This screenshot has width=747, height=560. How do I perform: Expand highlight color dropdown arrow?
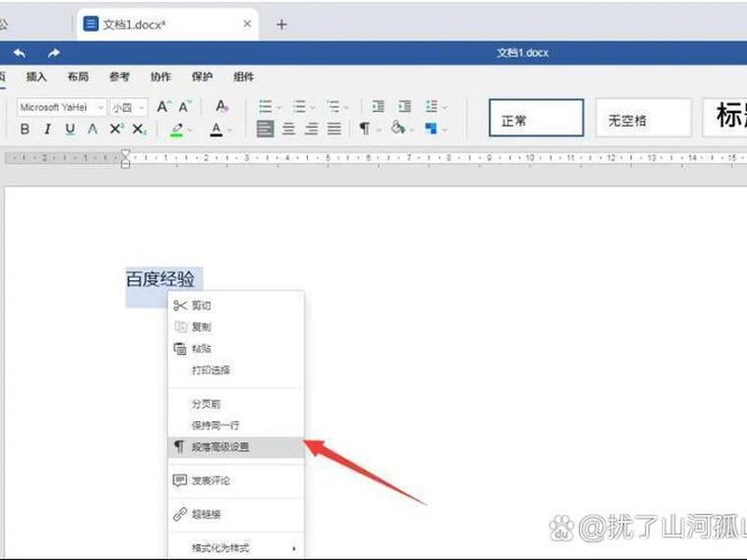point(190,130)
